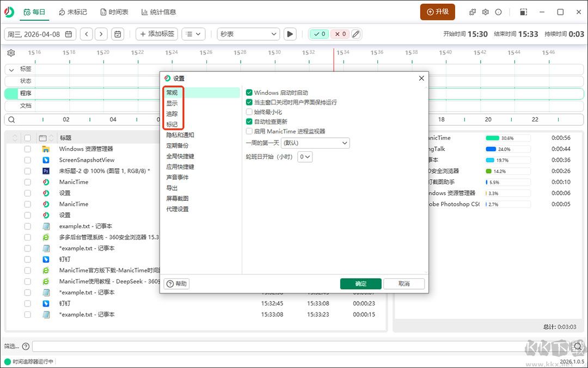The height and width of the screenshot is (368, 588).
Task: Select 代理设置 settings category
Action: tap(177, 209)
